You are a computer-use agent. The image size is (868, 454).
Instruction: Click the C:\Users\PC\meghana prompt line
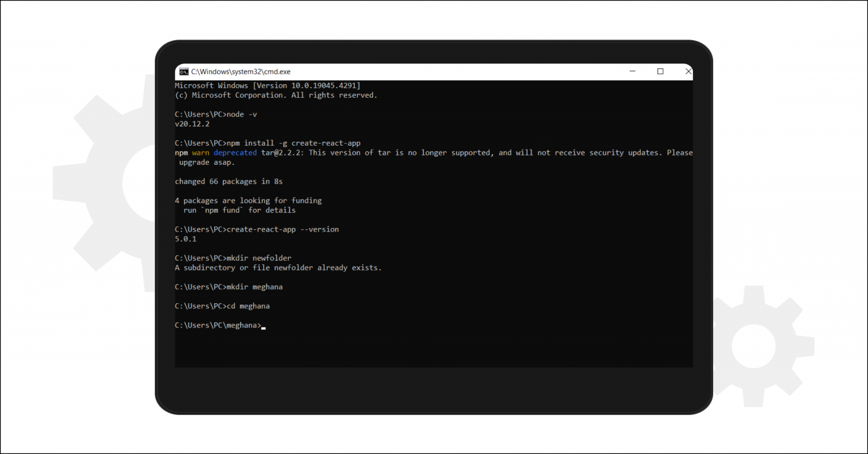click(x=216, y=325)
